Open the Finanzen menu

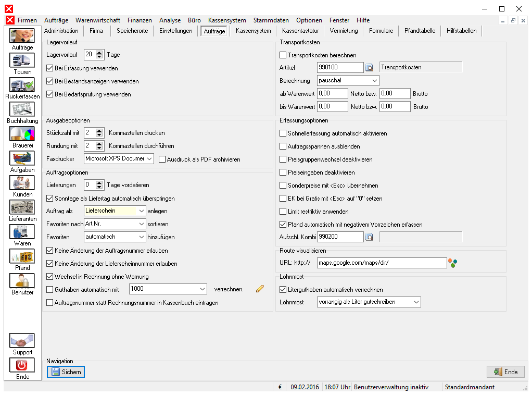coord(140,20)
